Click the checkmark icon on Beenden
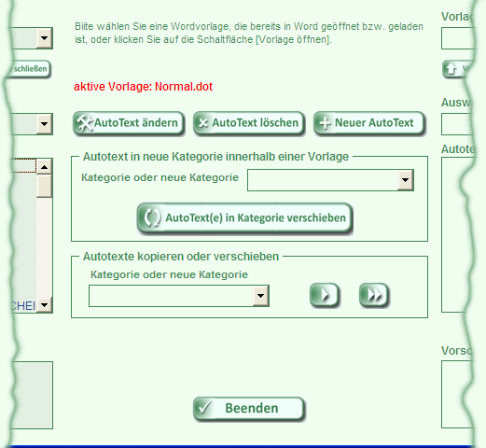 pyautogui.click(x=205, y=408)
